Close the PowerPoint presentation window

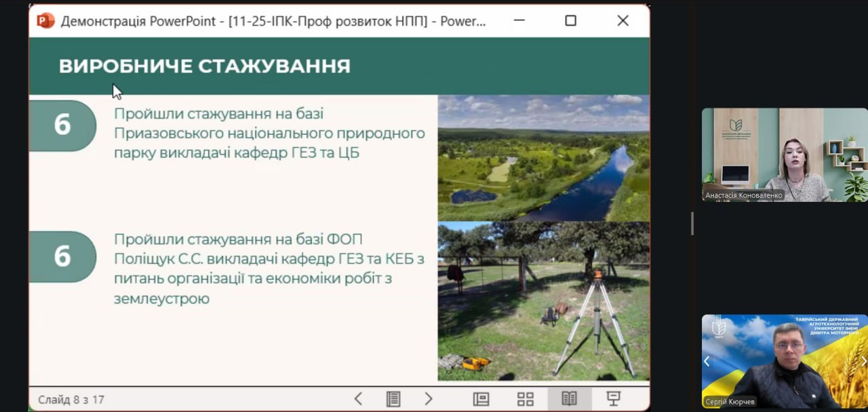pos(623,20)
